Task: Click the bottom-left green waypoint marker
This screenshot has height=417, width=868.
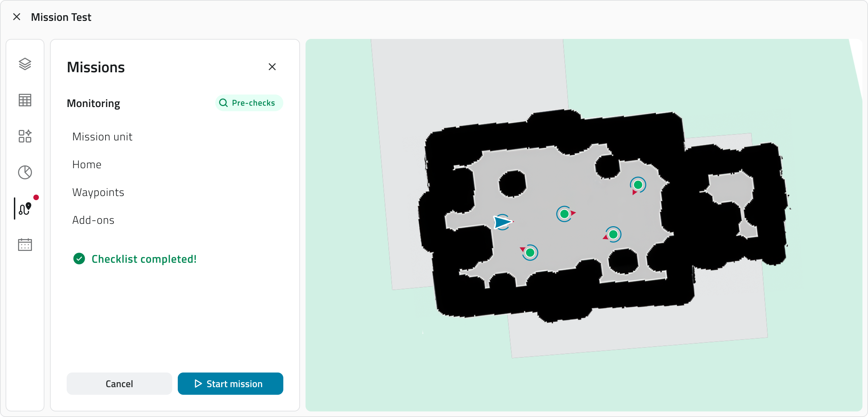Action: coord(530,253)
